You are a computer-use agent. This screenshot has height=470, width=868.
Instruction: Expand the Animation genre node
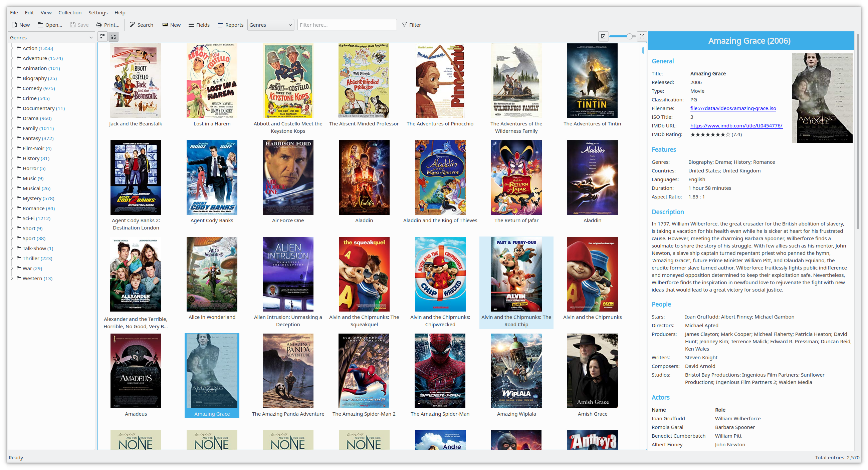[x=12, y=68]
